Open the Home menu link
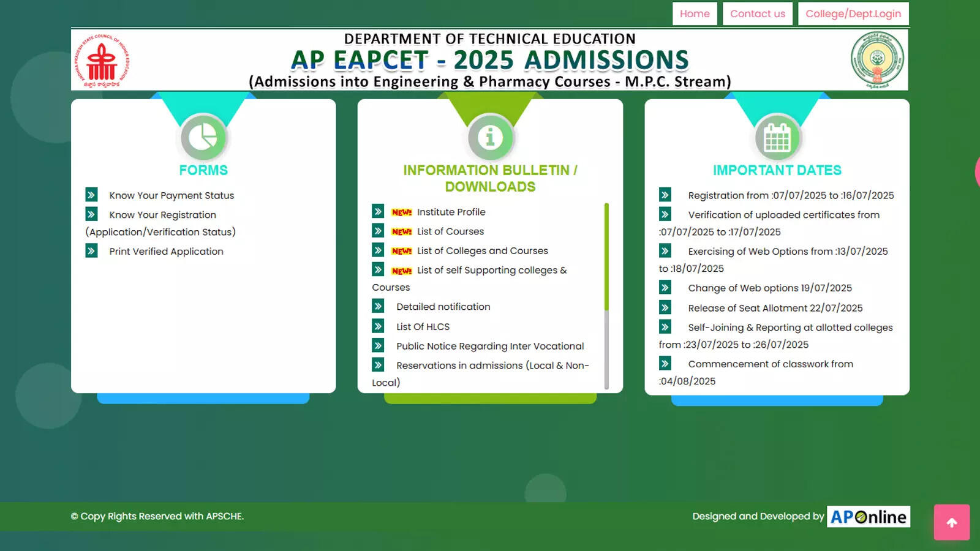 coord(695,13)
